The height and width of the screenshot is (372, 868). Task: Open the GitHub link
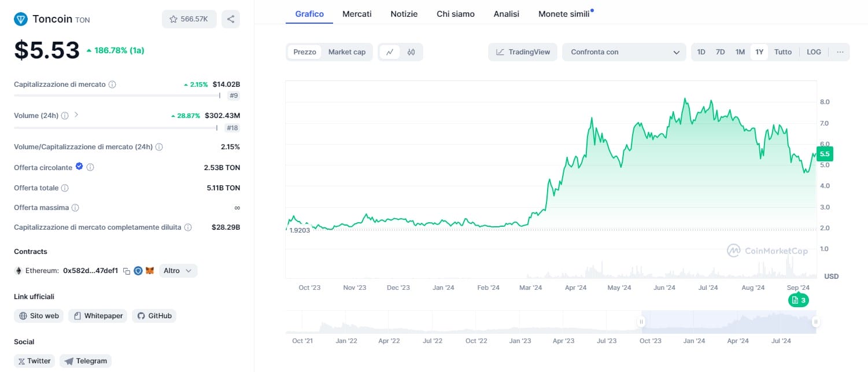(x=154, y=316)
